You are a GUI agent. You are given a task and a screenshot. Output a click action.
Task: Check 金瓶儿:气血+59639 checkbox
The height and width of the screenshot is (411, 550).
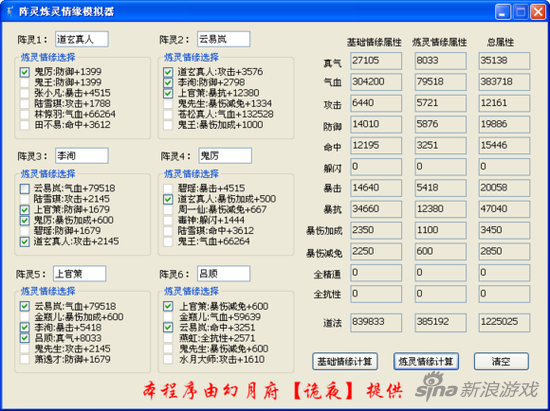click(168, 317)
